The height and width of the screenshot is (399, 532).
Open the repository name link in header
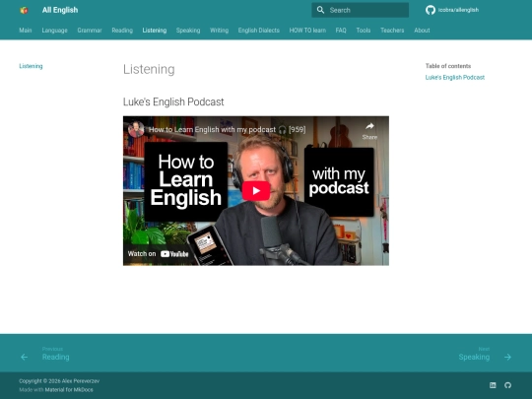(x=458, y=10)
